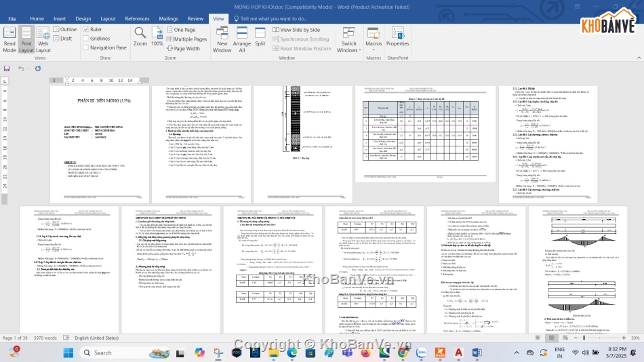Switch to the Home tab
This screenshot has width=644, height=362.
(x=37, y=18)
